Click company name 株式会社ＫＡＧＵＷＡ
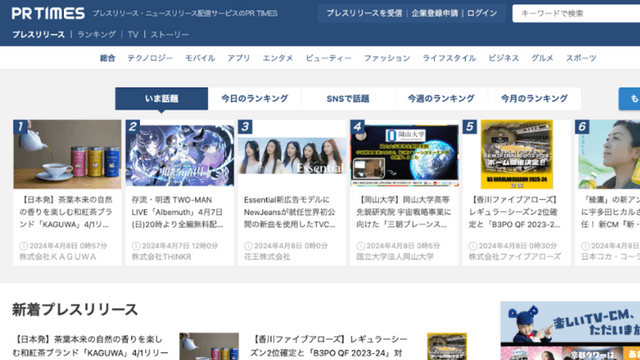Viewport: 640px width, 360px height. (x=58, y=257)
